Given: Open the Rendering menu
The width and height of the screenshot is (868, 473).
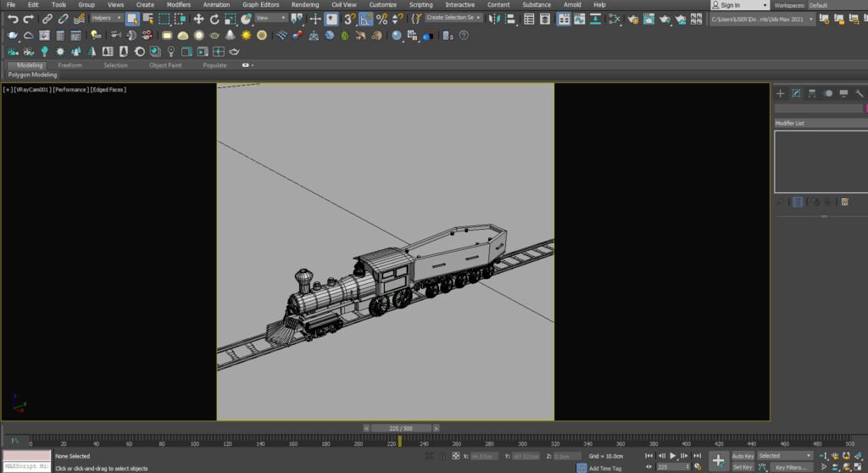Looking at the screenshot, I should [305, 4].
